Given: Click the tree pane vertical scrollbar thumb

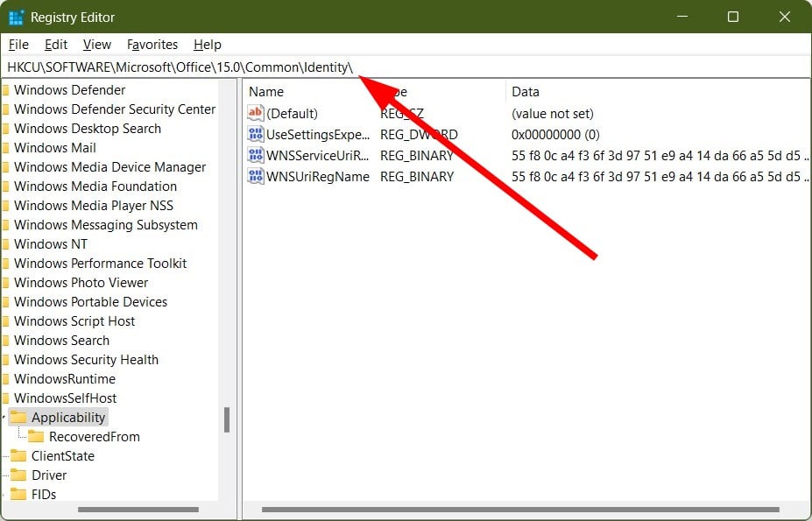Looking at the screenshot, I should [227, 419].
